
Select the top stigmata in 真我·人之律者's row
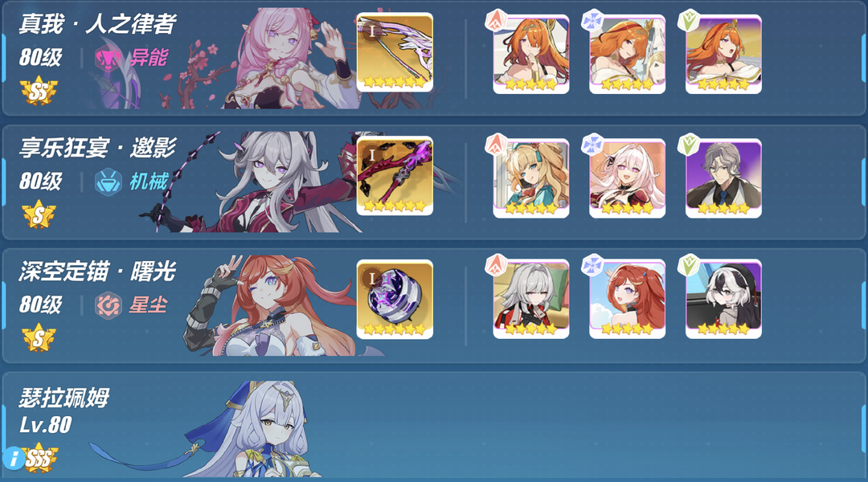click(531, 54)
